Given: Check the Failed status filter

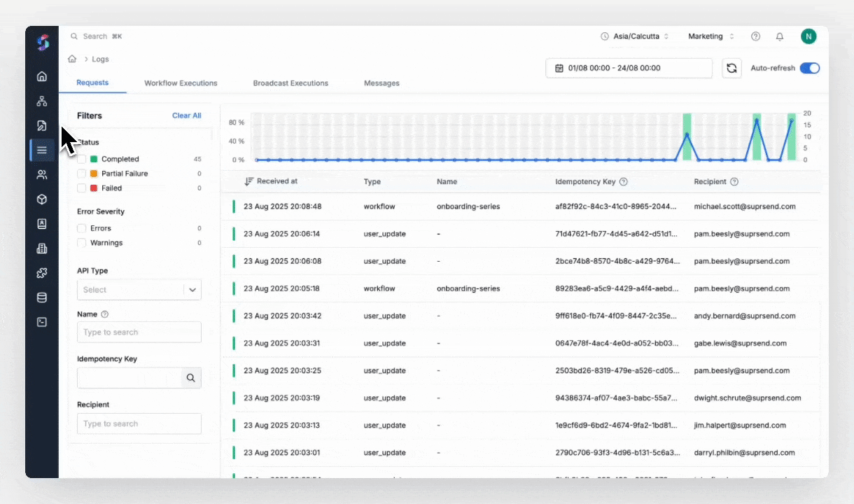Looking at the screenshot, I should pyautogui.click(x=82, y=188).
